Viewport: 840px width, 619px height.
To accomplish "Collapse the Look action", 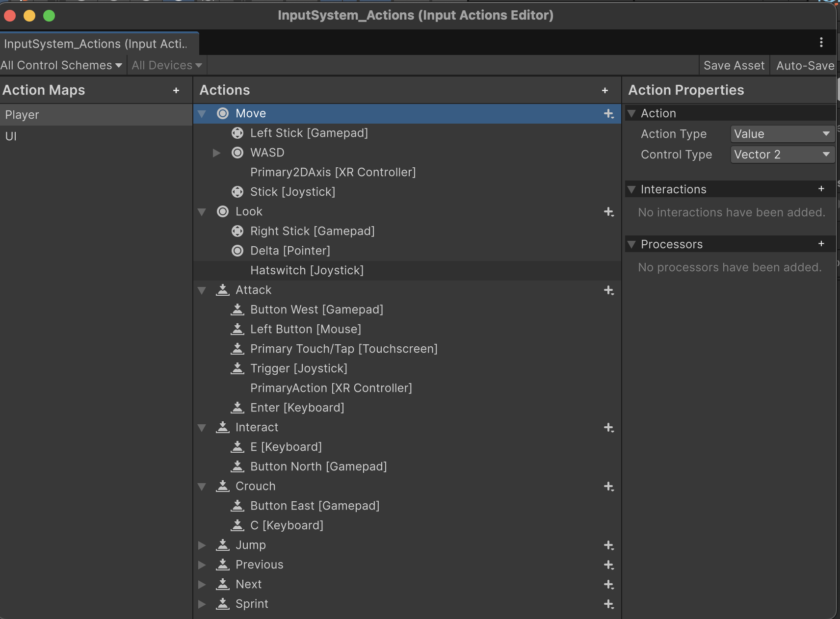I will pos(202,212).
